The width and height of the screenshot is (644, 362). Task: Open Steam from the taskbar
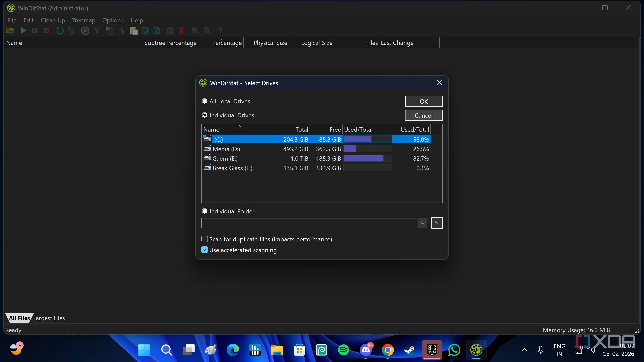click(x=410, y=350)
